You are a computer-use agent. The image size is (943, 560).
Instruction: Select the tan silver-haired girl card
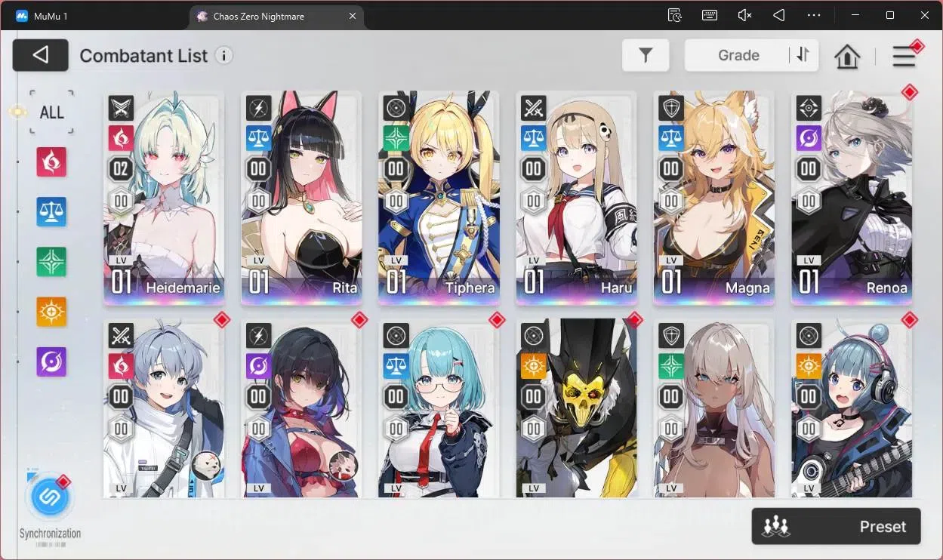[x=713, y=408]
